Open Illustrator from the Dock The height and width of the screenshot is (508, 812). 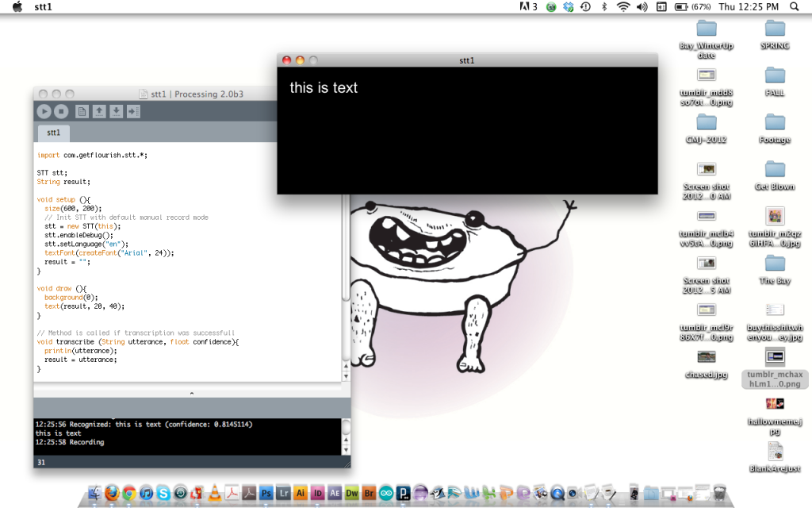pos(301,492)
